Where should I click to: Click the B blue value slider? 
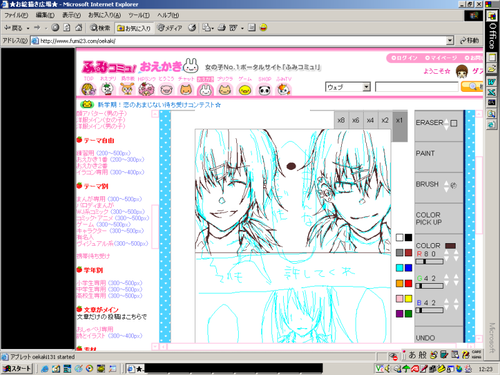pyautogui.click(x=430, y=310)
